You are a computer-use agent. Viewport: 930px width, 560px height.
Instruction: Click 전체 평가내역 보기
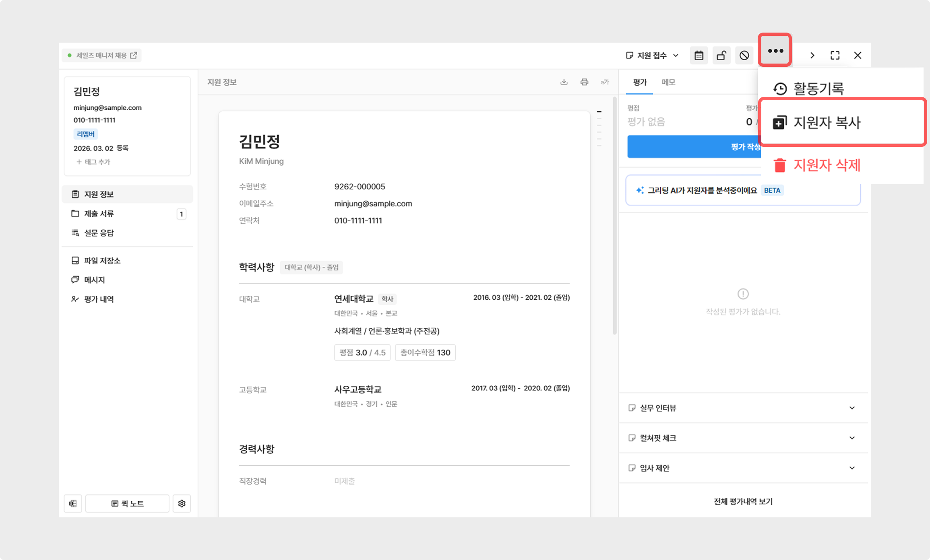tap(743, 502)
